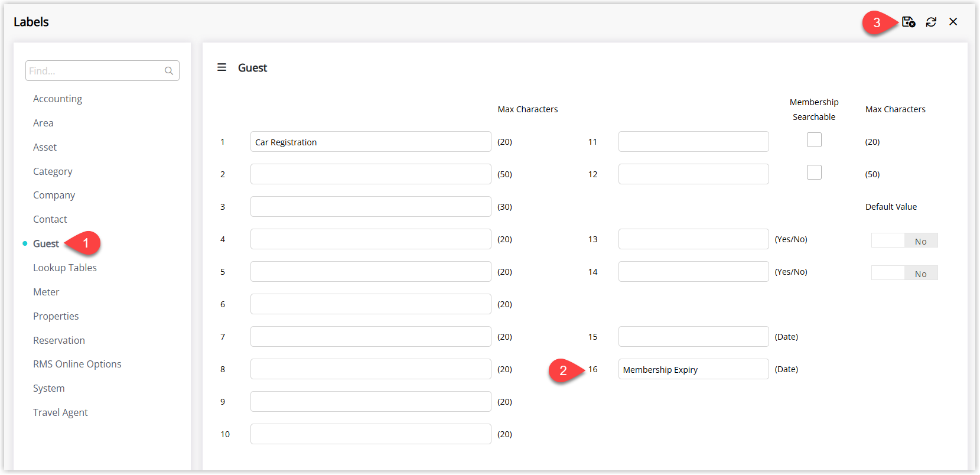The width and height of the screenshot is (980, 475).
Task: Click guest label field 11
Action: [x=694, y=142]
